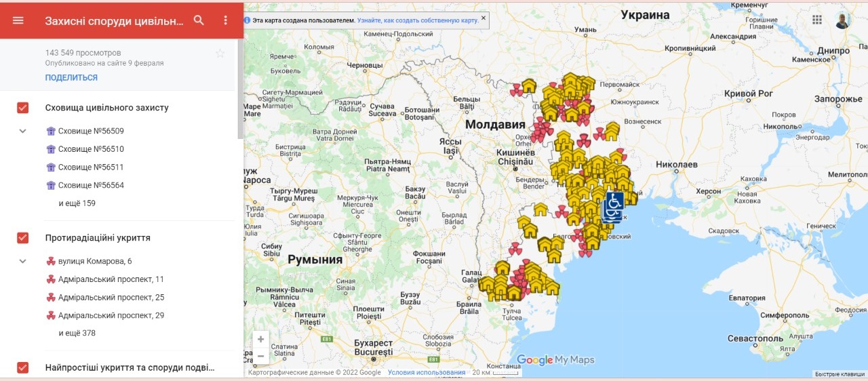
Task: Zoom out with the minus button
Action: tap(261, 355)
